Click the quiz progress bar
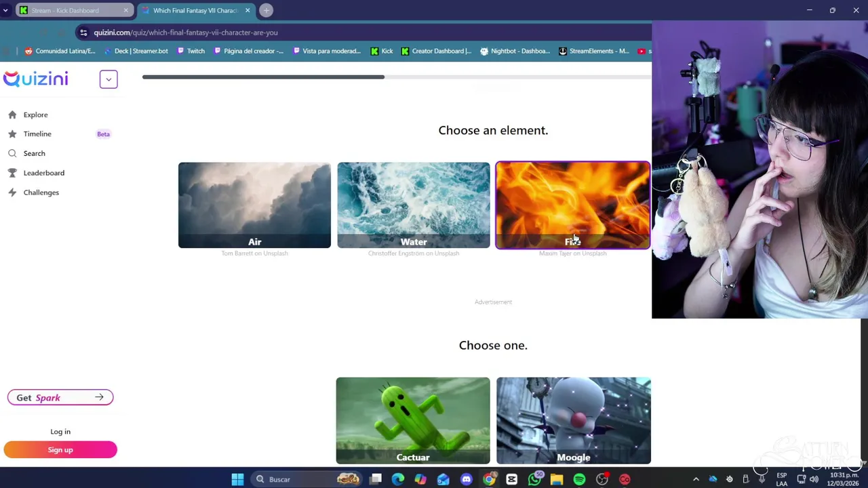The height and width of the screenshot is (488, 868). 397,77
